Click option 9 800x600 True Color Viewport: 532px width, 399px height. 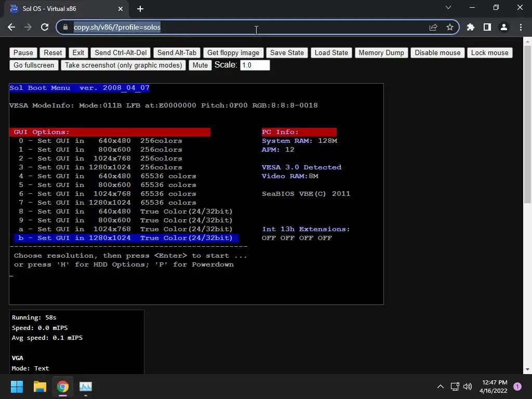click(126, 220)
